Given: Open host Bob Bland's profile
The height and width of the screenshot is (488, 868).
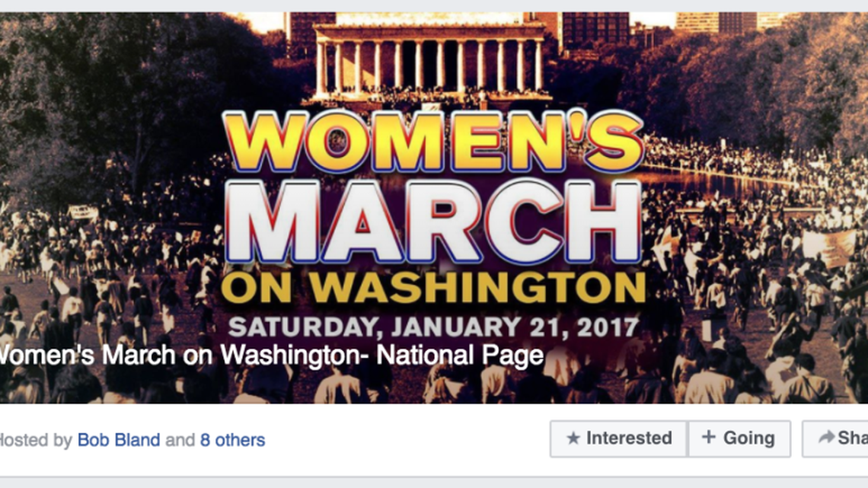Looking at the screenshot, I should click(119, 440).
